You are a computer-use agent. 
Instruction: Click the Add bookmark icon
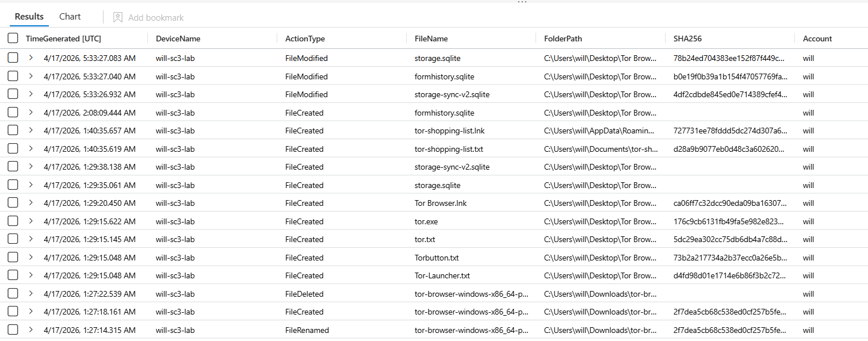tap(118, 17)
